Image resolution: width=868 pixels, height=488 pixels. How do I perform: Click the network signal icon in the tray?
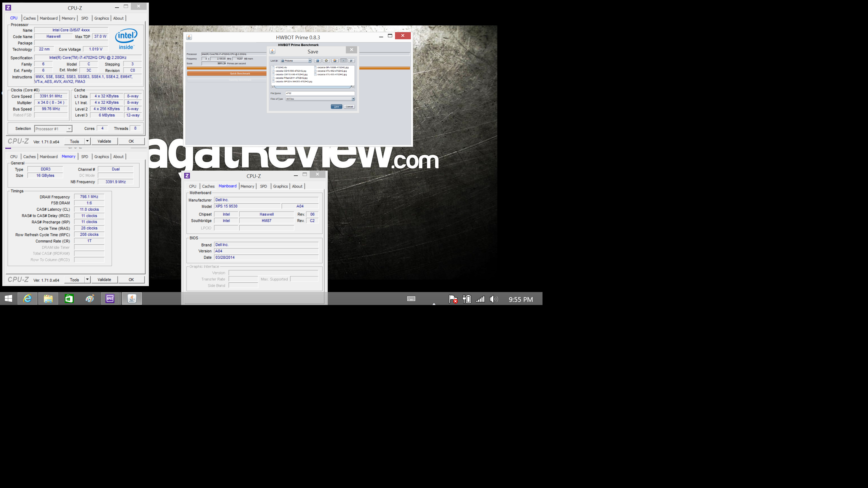(480, 299)
